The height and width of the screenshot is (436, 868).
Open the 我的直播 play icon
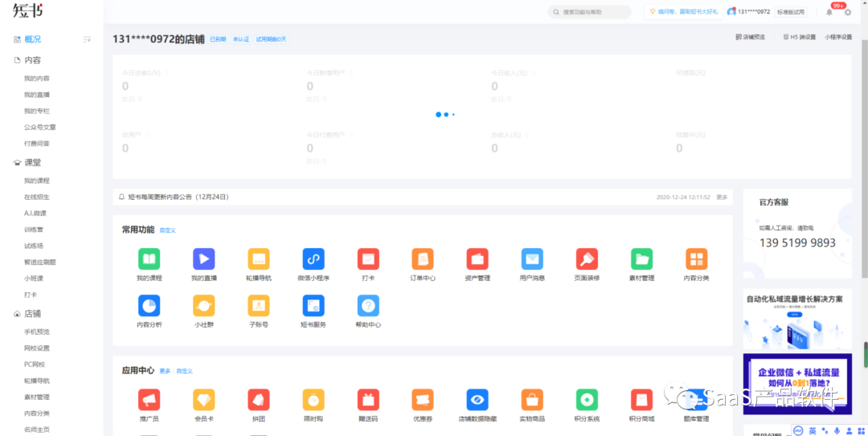(x=203, y=259)
